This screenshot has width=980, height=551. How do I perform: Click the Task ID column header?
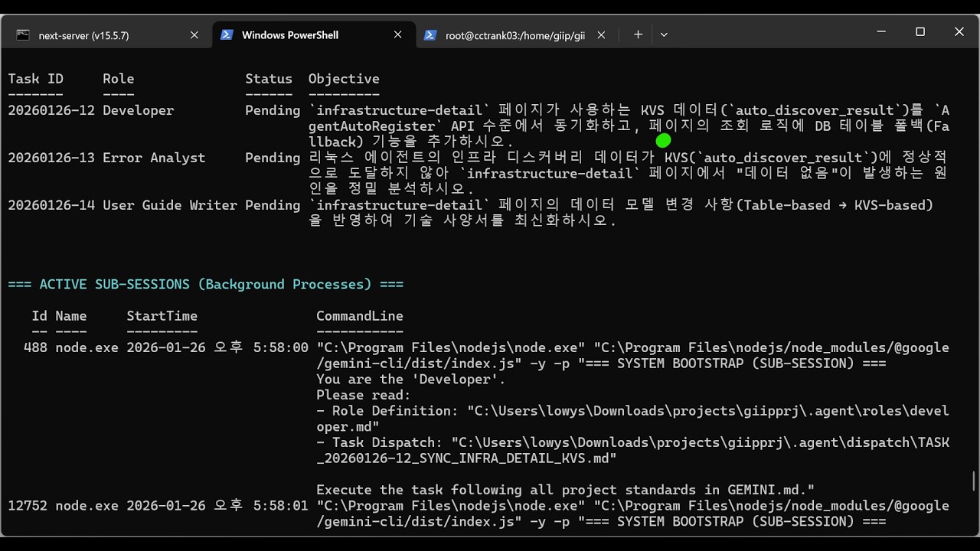click(x=35, y=79)
